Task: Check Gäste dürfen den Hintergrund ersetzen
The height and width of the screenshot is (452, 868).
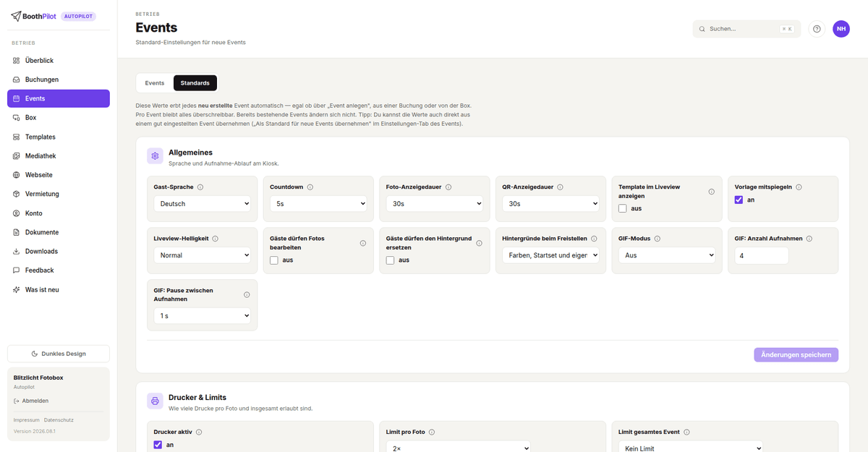Action: coord(391,260)
